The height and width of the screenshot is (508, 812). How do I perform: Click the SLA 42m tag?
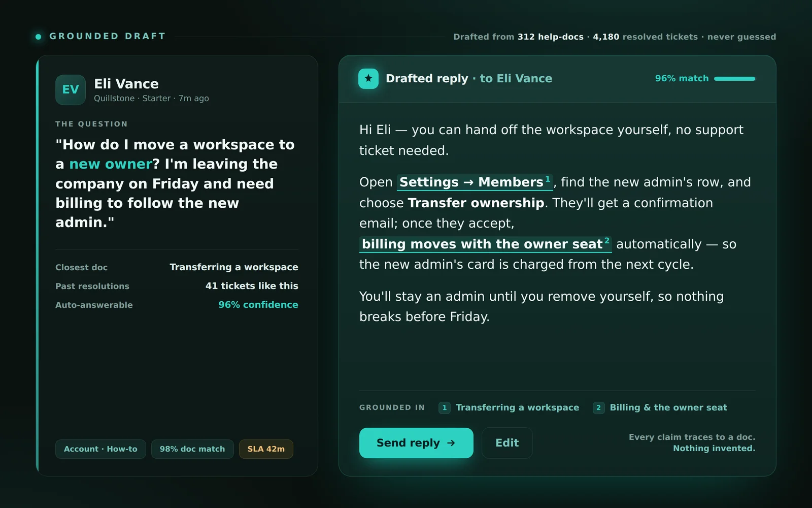click(266, 449)
